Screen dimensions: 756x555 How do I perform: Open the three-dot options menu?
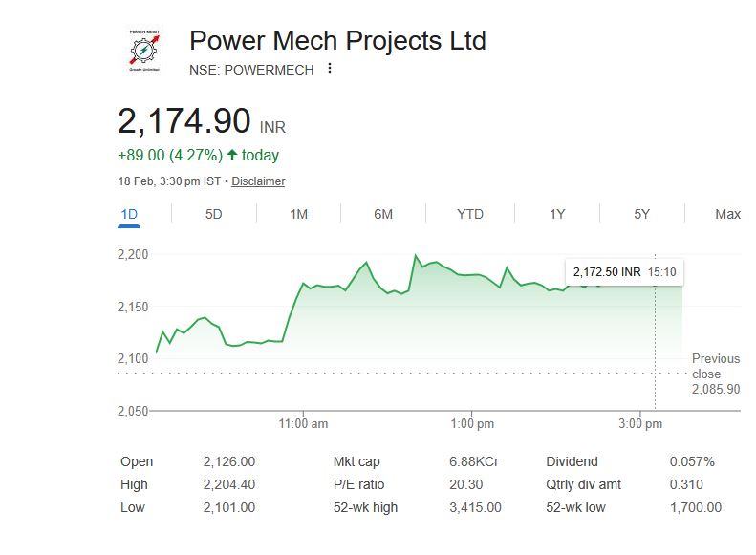click(330, 69)
